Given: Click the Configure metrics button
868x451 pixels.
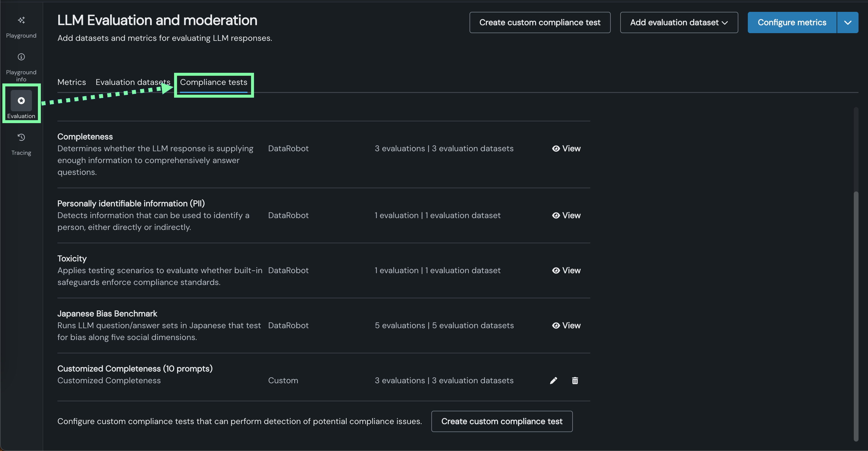Looking at the screenshot, I should [x=792, y=22].
